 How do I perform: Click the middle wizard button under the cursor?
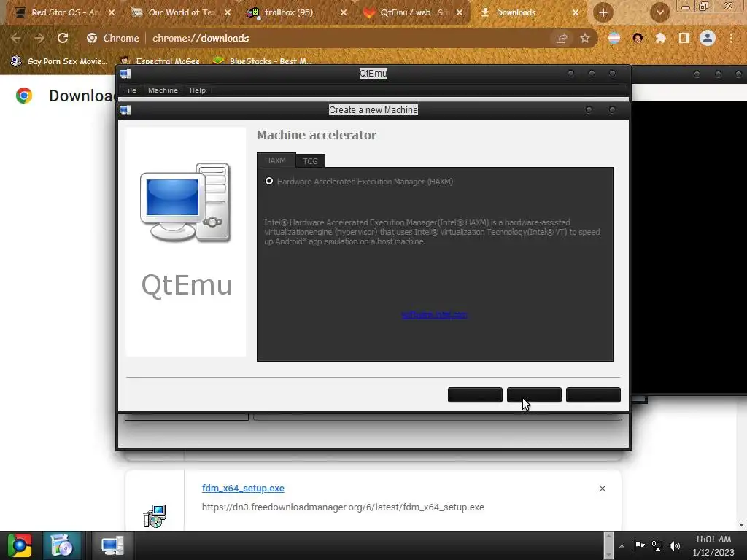(x=534, y=394)
